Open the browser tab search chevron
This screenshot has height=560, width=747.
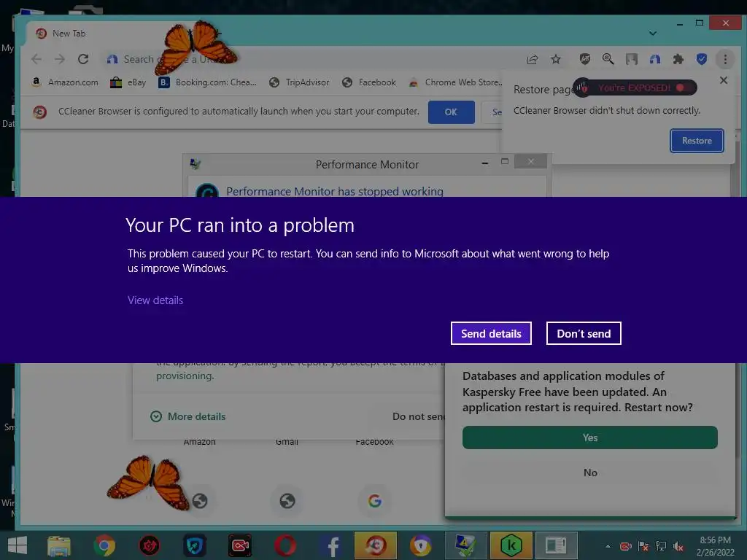click(x=653, y=34)
